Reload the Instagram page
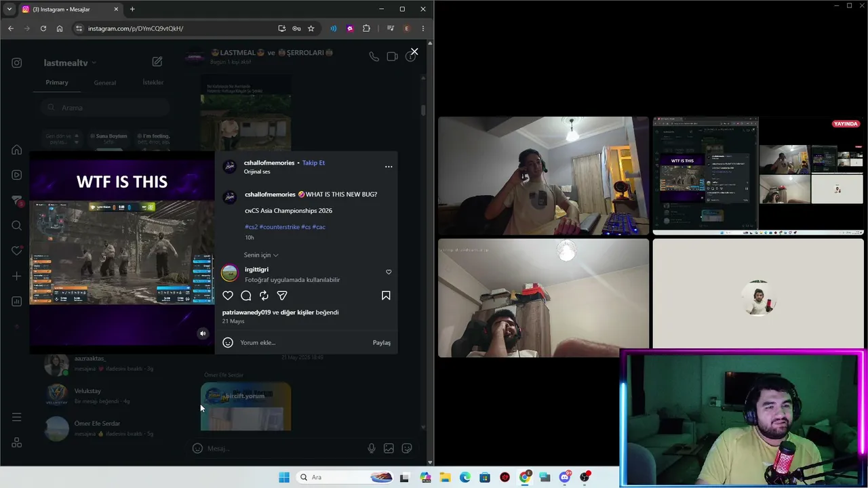This screenshot has width=868, height=488. 43,28
